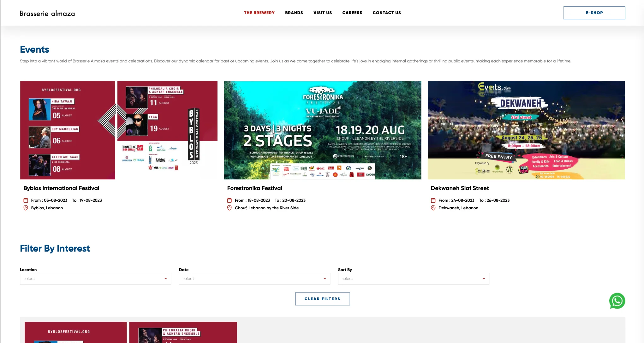Click 'Dekwaneh, Lebanon' location text
The image size is (644, 343).
tap(458, 208)
